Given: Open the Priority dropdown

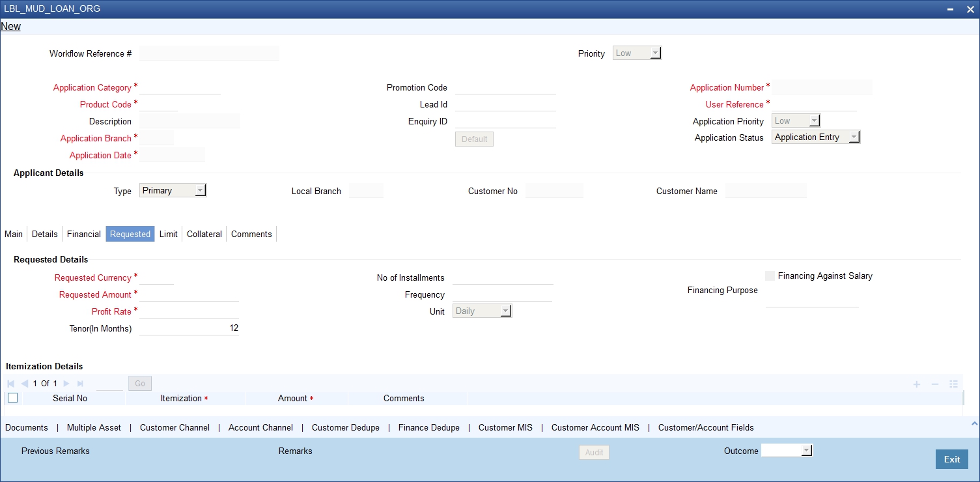Looking at the screenshot, I should [x=637, y=53].
